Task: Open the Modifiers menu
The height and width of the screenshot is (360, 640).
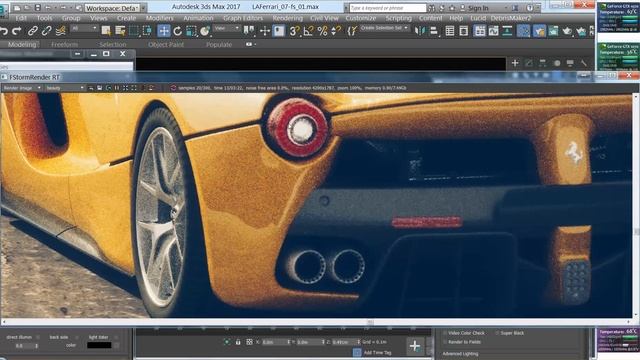Action: point(159,18)
